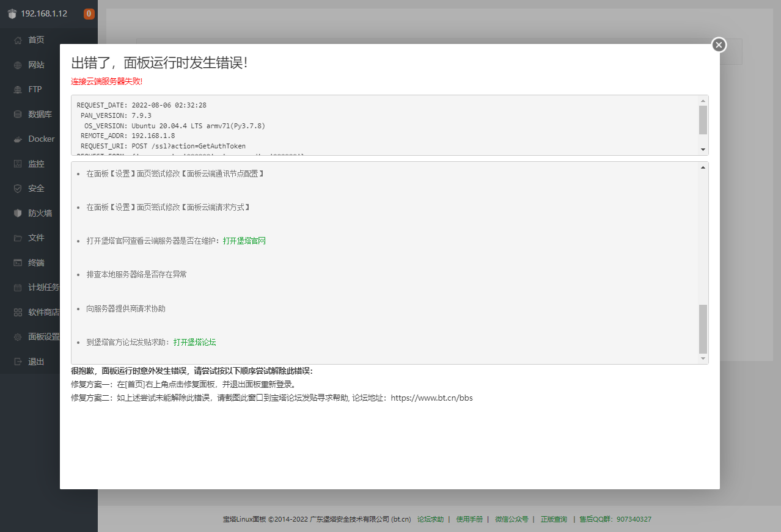Click the suggestions list scrollbar thumb

[x=703, y=329]
